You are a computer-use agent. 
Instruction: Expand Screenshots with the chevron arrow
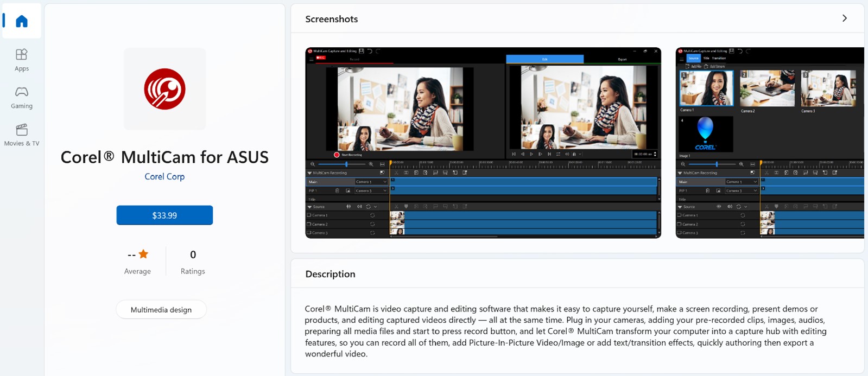844,18
